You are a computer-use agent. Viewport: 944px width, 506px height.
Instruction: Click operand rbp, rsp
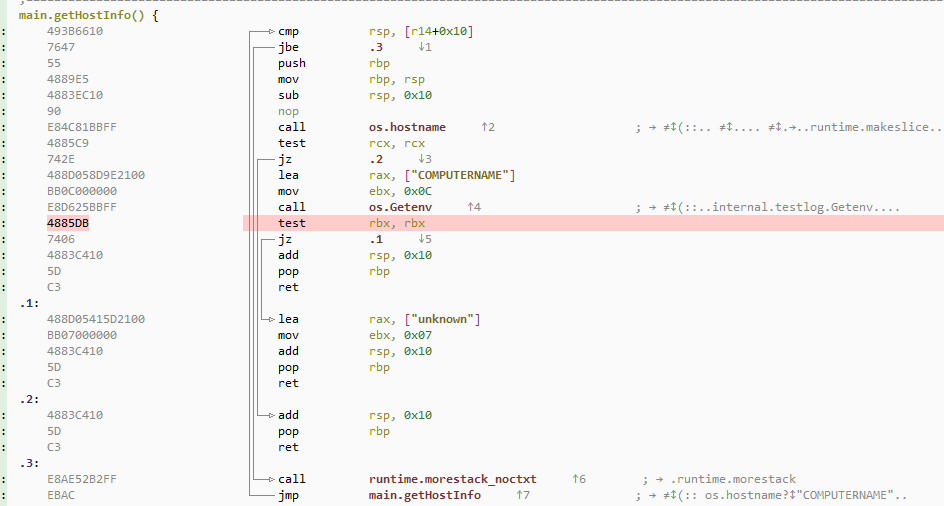point(397,79)
